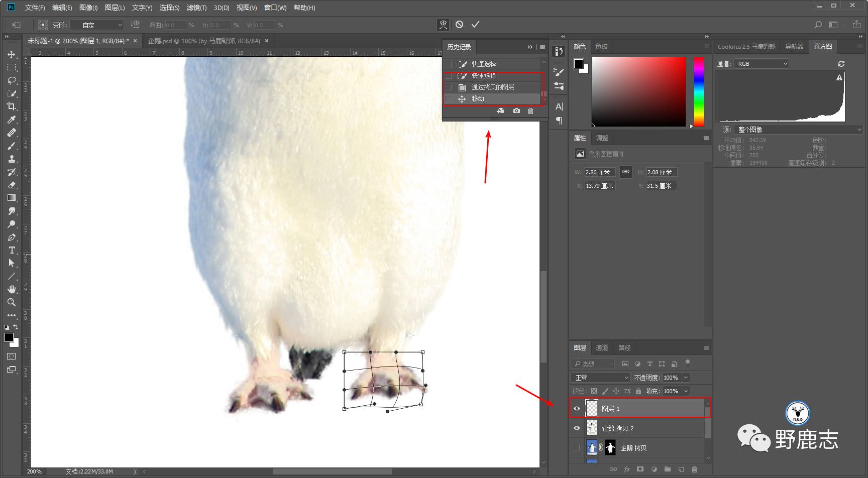Hide the 图层 1 layer
This screenshot has width=868, height=478.
(577, 409)
